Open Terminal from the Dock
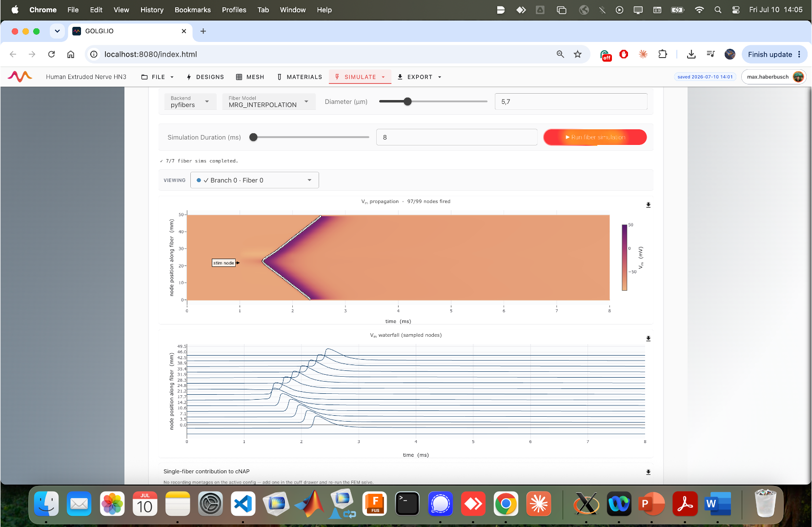The height and width of the screenshot is (527, 812). click(407, 504)
